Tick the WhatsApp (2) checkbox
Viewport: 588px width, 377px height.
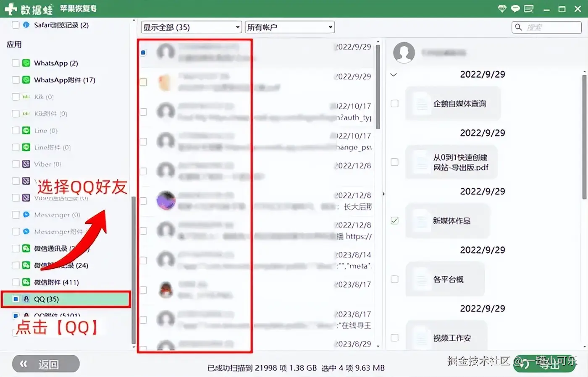(16, 63)
